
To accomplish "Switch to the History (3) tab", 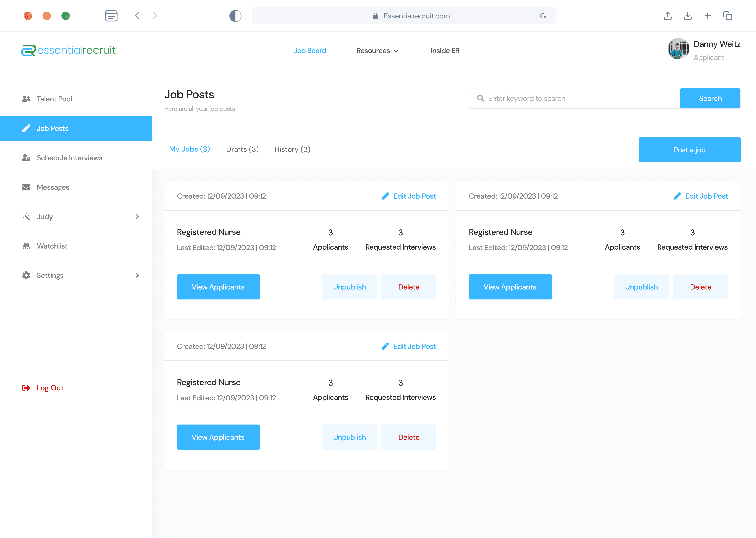I will coord(292,149).
